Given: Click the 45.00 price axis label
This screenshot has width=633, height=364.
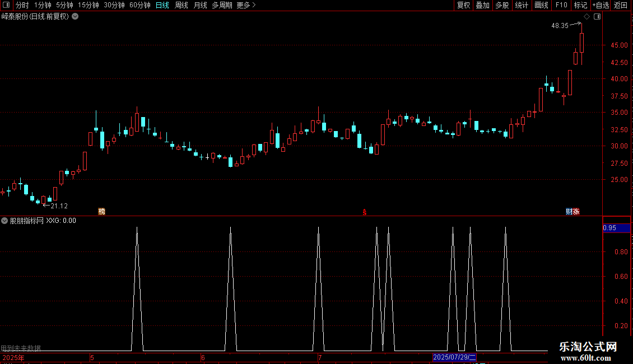Looking at the screenshot, I should (x=619, y=45).
